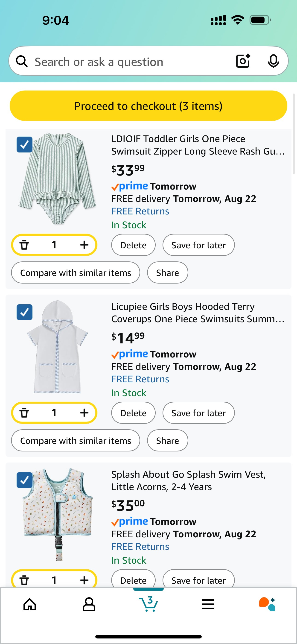Uncheck the Licupiee Hooded Terry Coverup checkbox
The height and width of the screenshot is (644, 297).
(24, 312)
